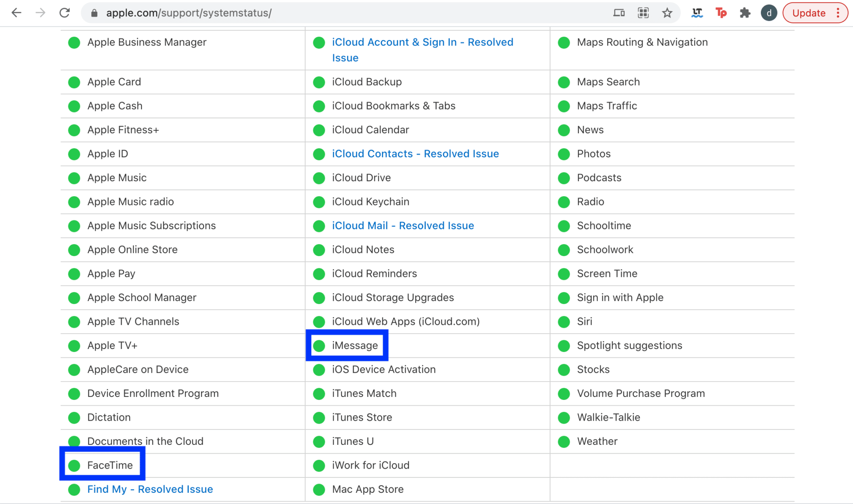Bookmark this page with star icon

pos(667,13)
